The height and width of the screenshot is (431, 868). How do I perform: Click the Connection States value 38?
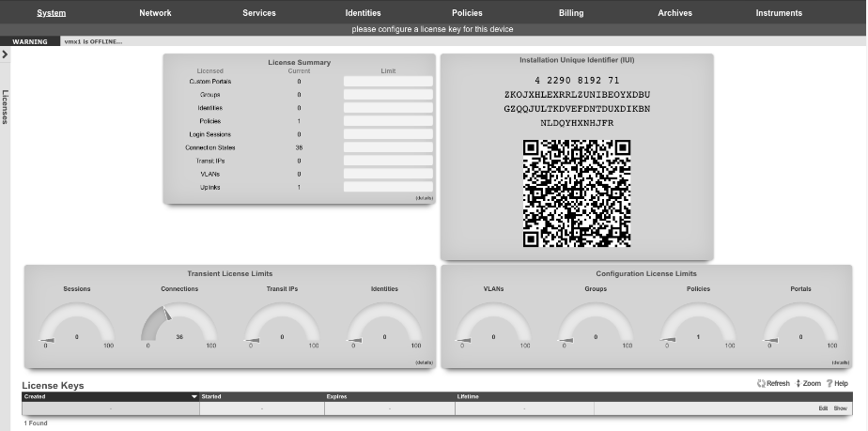[x=299, y=147]
